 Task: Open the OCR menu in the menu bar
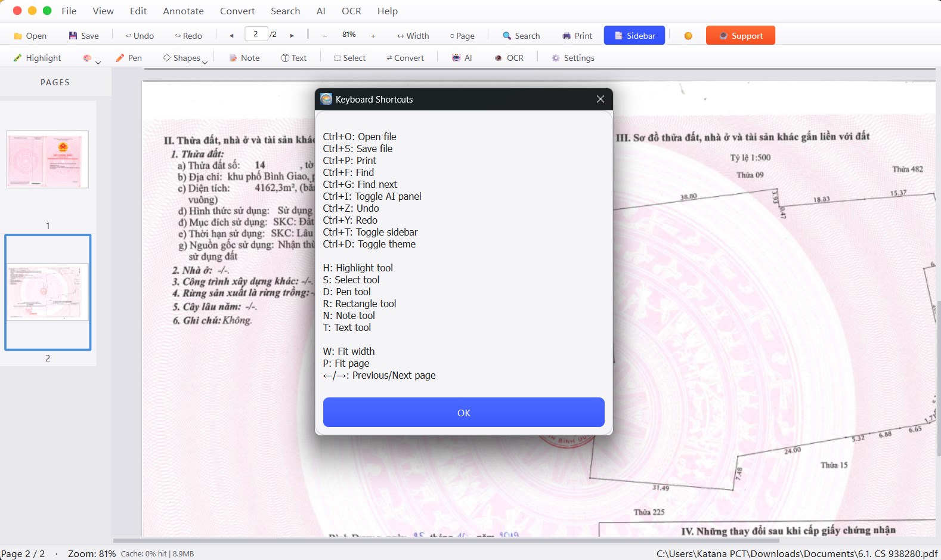click(x=351, y=11)
